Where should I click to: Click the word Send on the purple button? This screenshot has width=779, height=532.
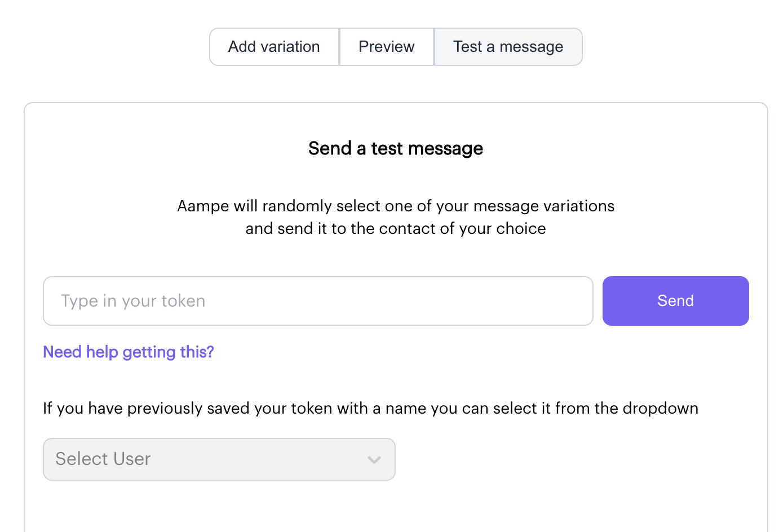point(675,301)
